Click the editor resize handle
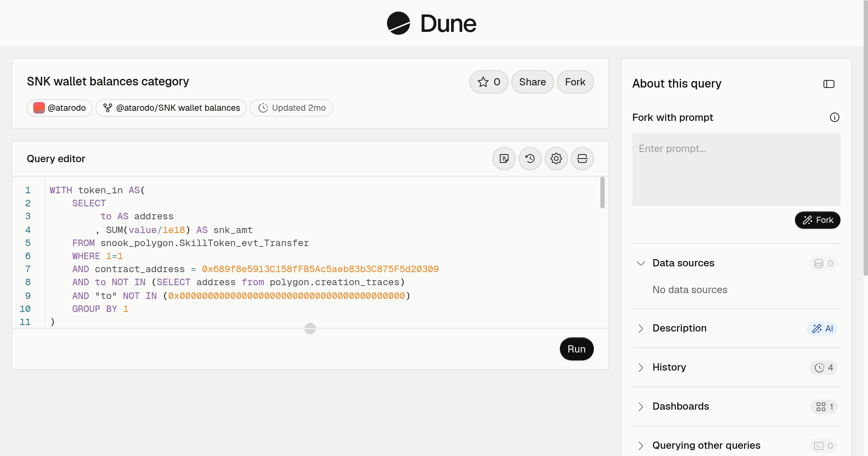868x456 pixels. (310, 329)
